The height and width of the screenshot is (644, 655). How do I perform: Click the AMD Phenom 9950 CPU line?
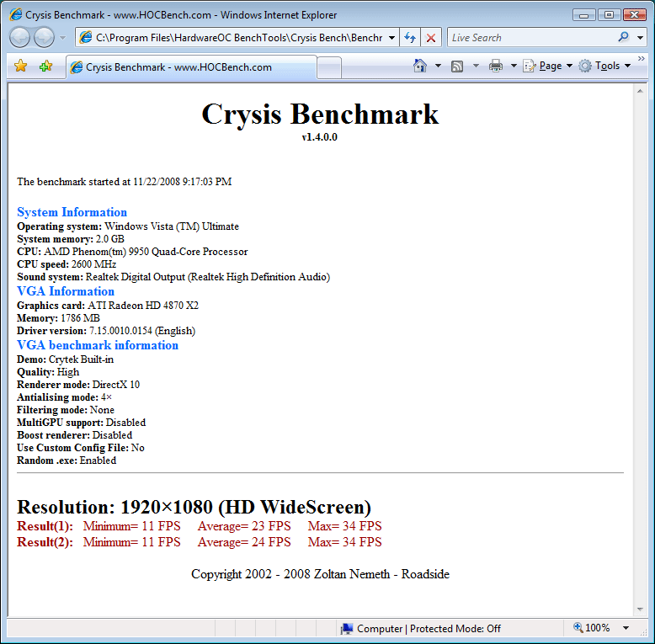click(132, 252)
